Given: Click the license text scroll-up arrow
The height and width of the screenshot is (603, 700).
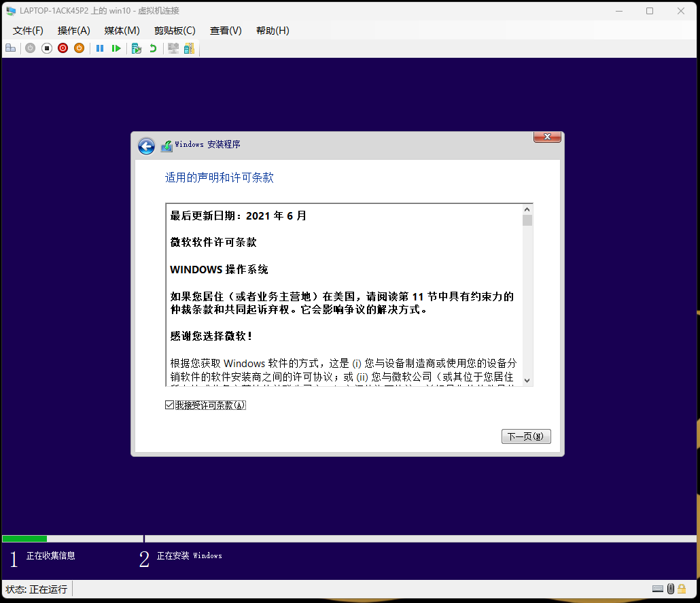Looking at the screenshot, I should 527,209.
